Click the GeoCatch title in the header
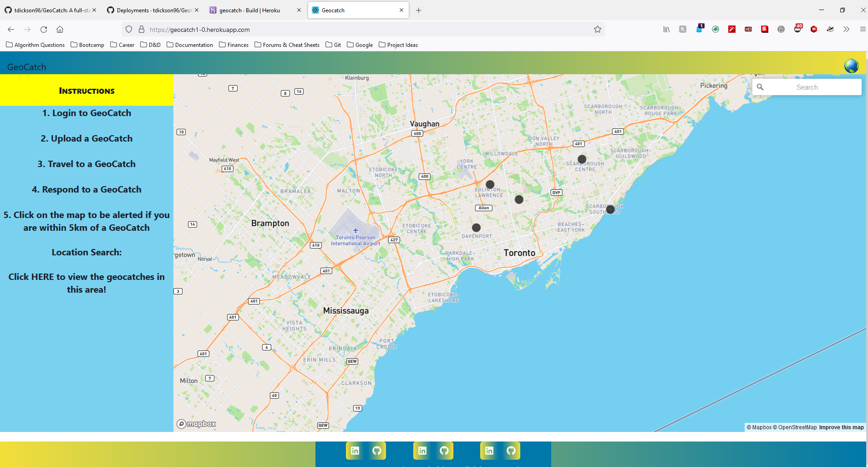This screenshot has height=467, width=868. [27, 67]
